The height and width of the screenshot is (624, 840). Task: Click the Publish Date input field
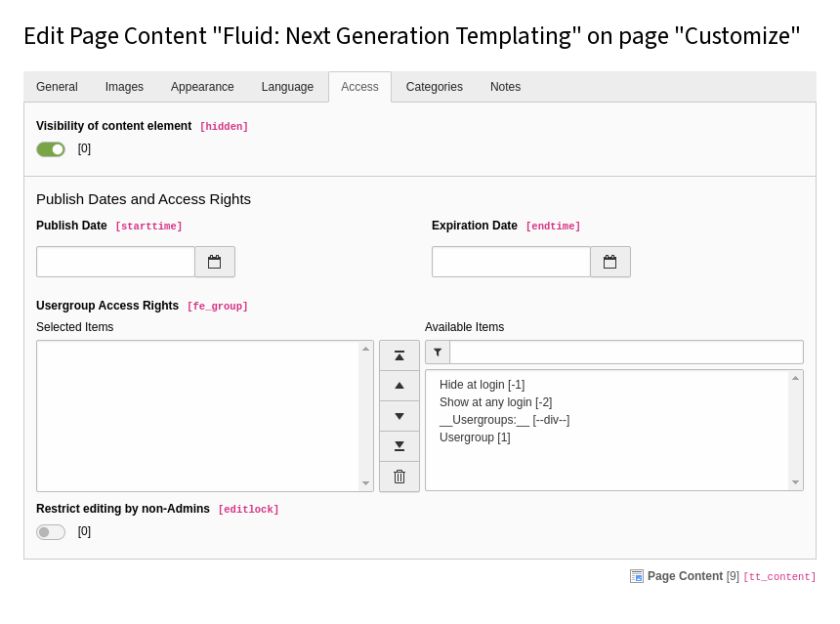point(115,262)
